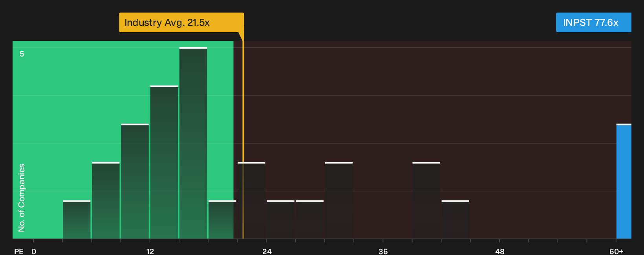Viewport: 644px width, 255px height.
Task: Click the yellow industry average marker line
Action: pos(243,135)
